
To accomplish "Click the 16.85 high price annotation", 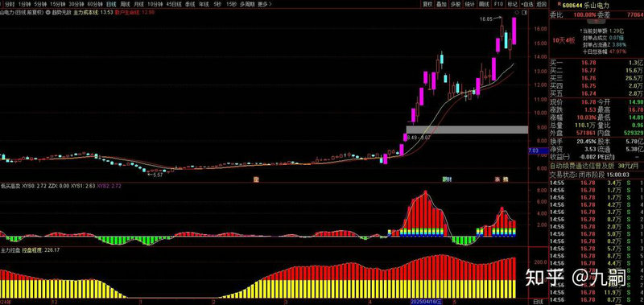I will (x=485, y=19).
